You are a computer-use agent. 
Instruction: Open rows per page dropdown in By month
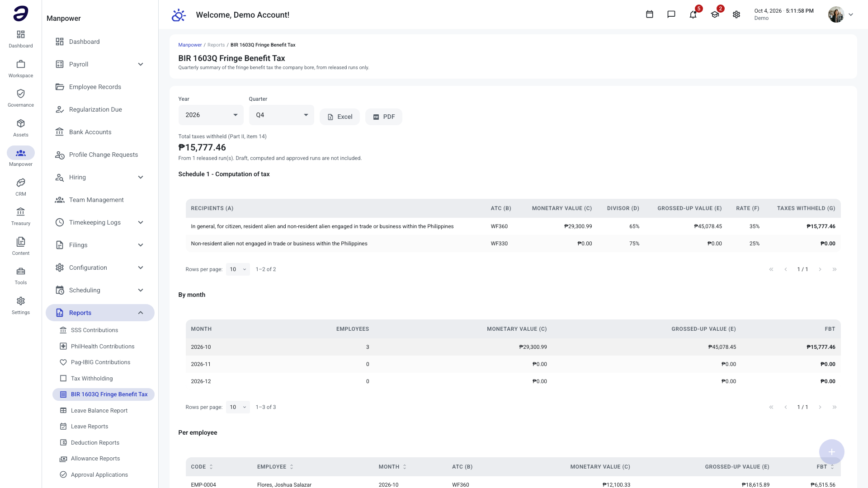[238, 407]
